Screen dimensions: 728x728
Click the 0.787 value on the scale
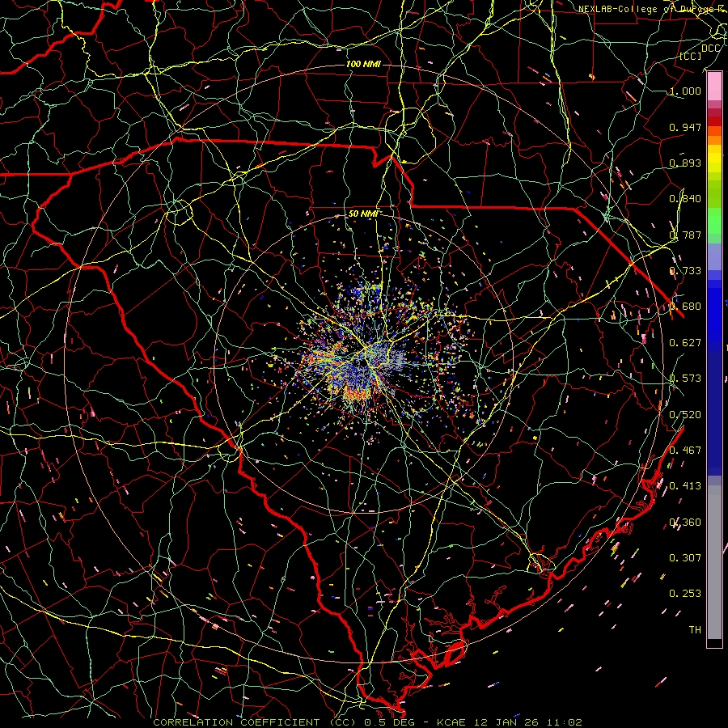click(685, 235)
